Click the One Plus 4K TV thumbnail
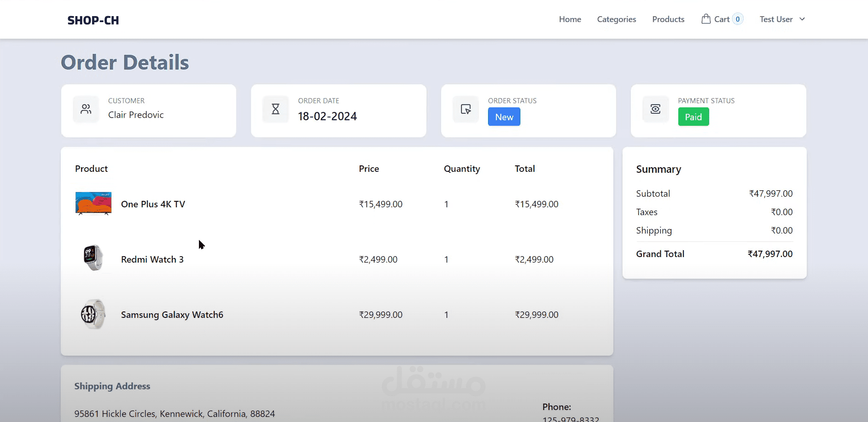Viewport: 868px width, 422px height. 93,204
